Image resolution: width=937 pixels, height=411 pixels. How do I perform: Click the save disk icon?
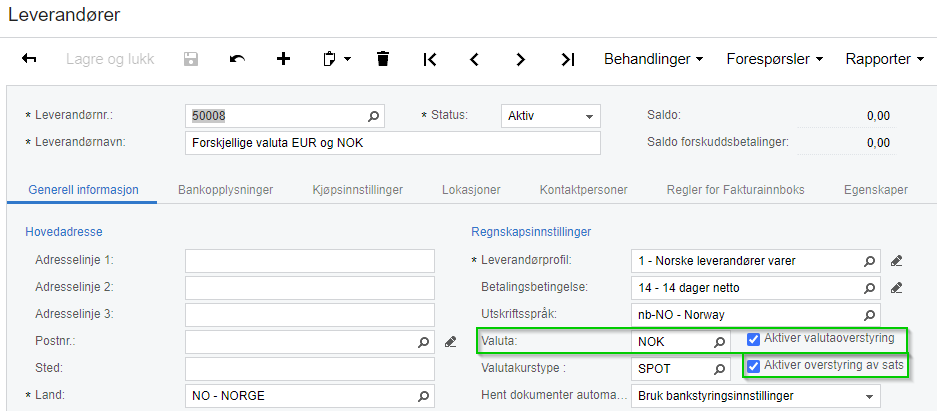click(x=191, y=59)
